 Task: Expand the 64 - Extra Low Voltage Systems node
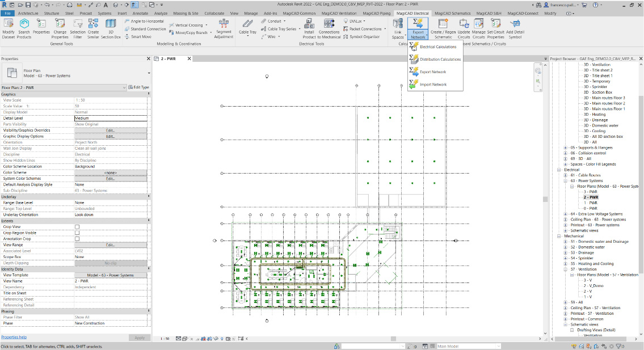point(566,214)
